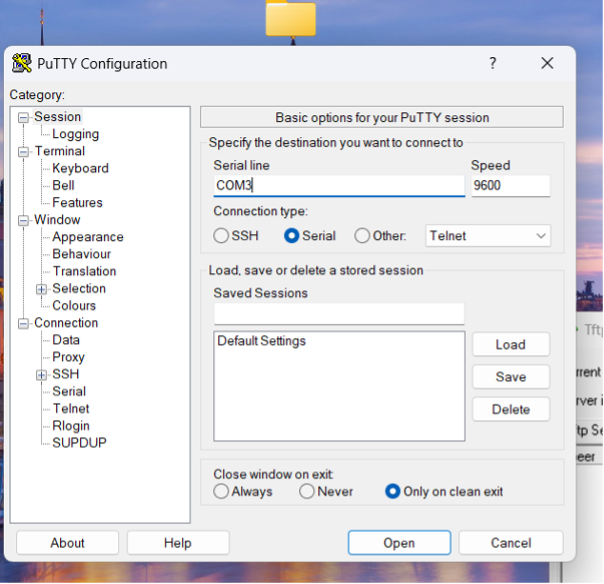The image size is (604, 584).
Task: Select Default Settings in saved sessions list
Action: 261,341
